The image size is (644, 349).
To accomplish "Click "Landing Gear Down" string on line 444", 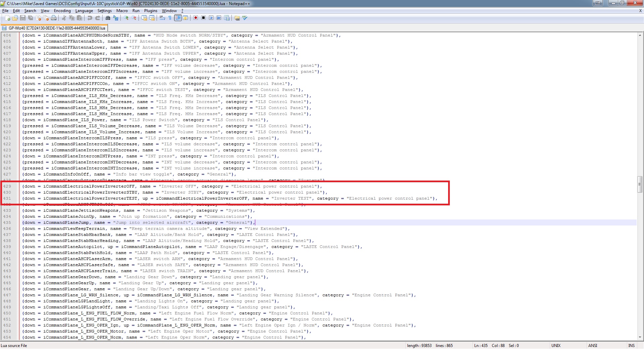I will click(149, 277).
